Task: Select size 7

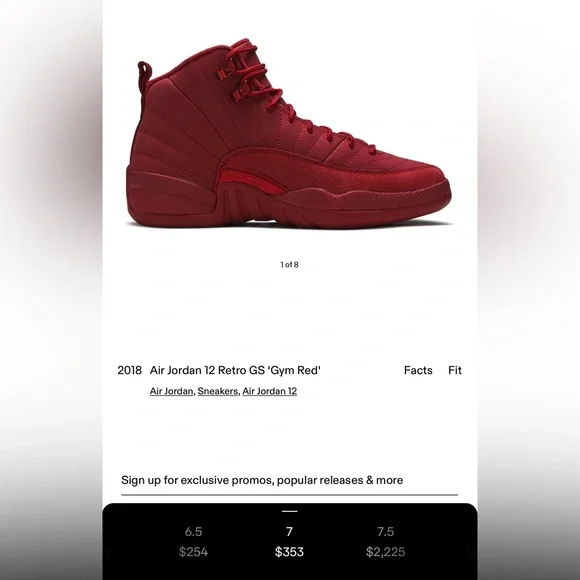Action: tap(289, 532)
